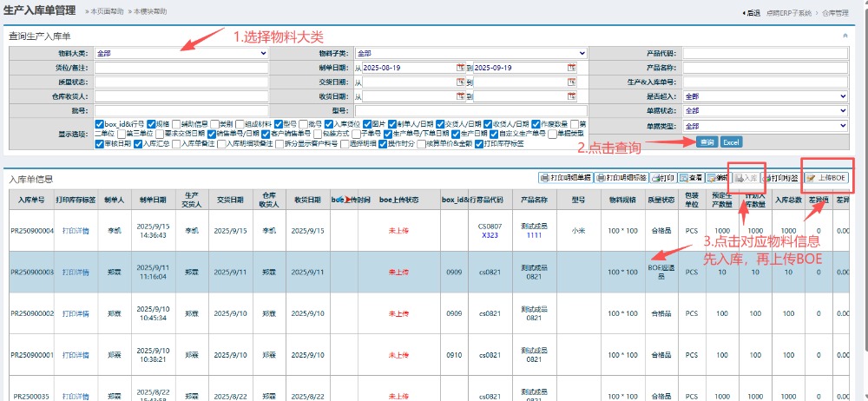Click the 产品代码 input field
This screenshot has width=868, height=401.
coord(764,53)
